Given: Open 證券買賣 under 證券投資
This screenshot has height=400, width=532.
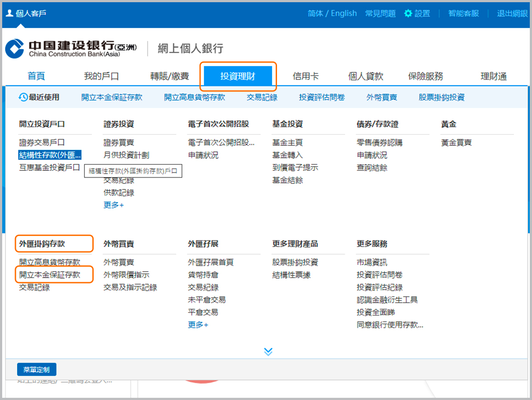Looking at the screenshot, I should [119, 142].
